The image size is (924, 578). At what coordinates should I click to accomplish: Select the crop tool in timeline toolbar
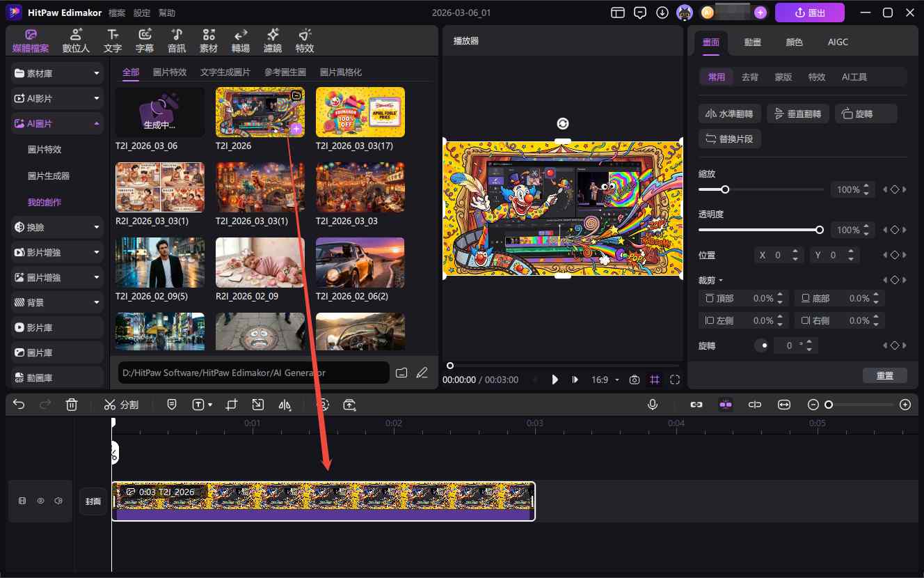click(232, 405)
